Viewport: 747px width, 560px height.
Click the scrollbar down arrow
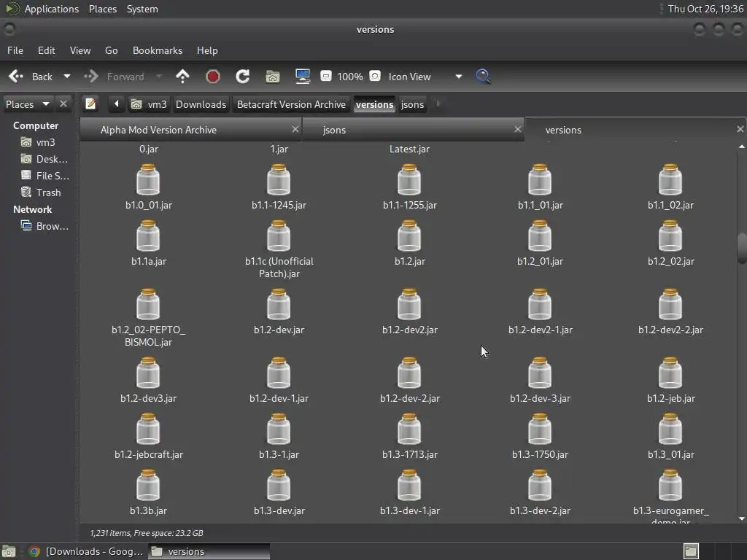(x=742, y=518)
